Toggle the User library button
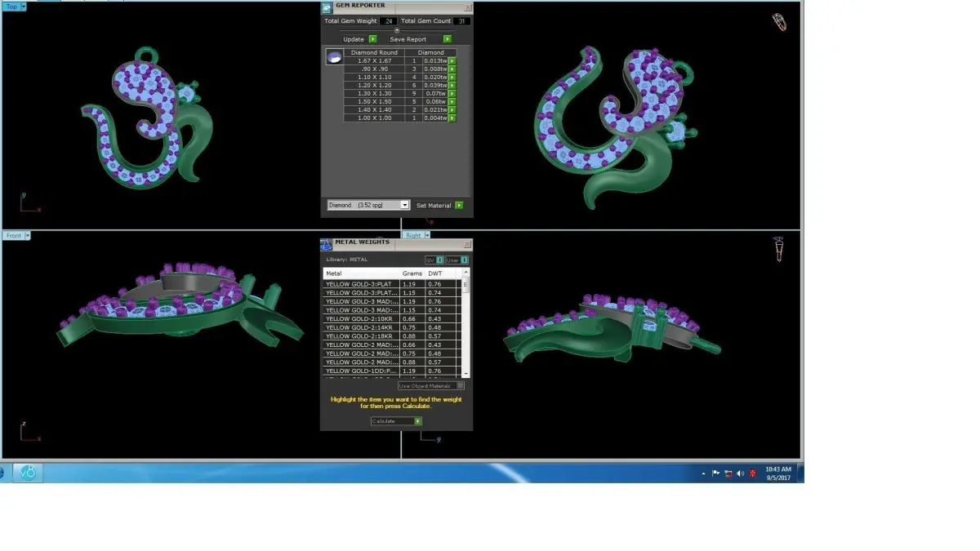 (457, 260)
